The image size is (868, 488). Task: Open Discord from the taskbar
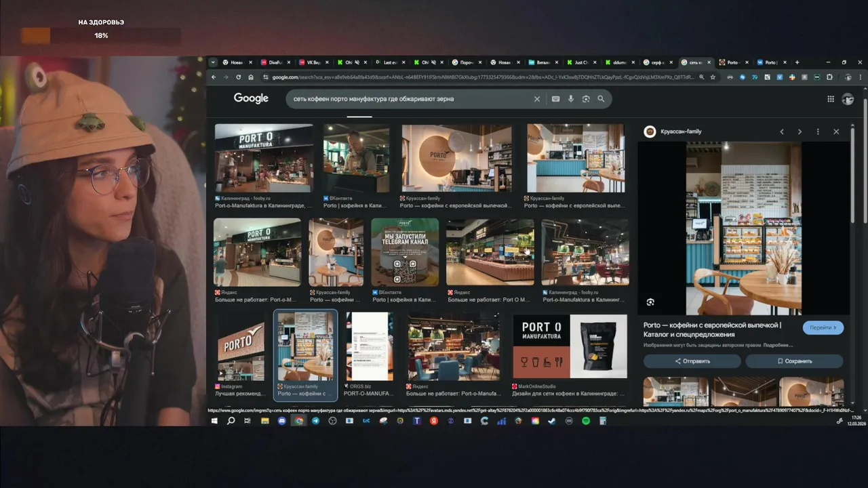pos(281,421)
